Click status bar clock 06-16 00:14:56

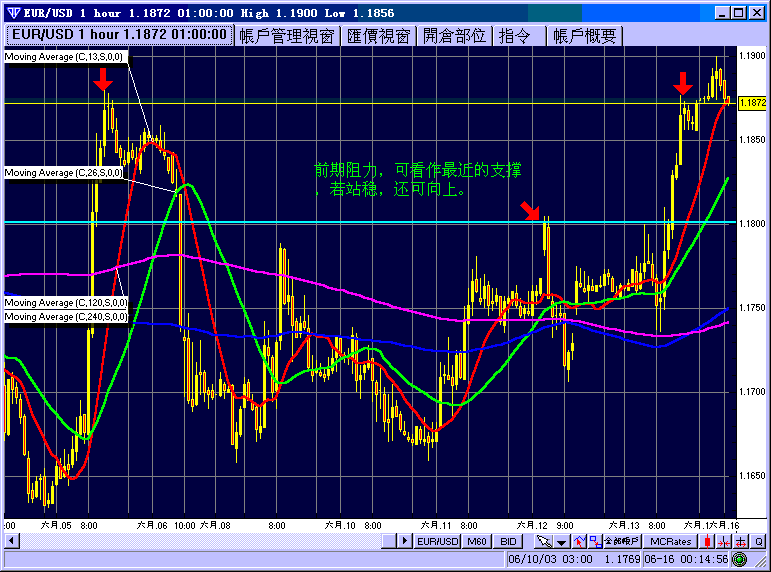[x=686, y=559]
